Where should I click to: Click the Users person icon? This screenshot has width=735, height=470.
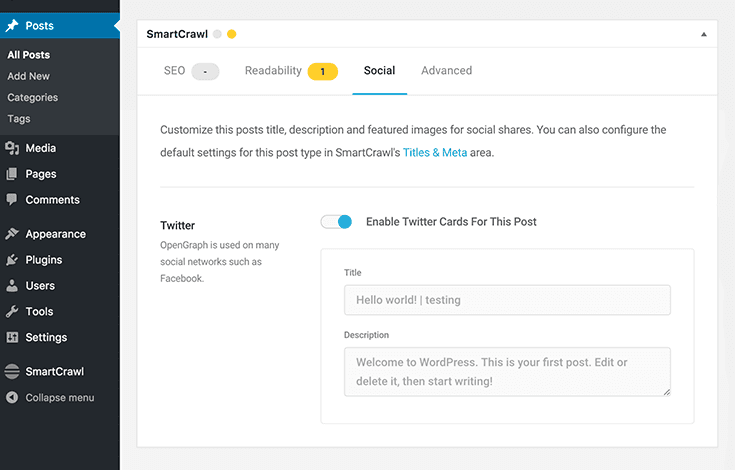pos(12,285)
